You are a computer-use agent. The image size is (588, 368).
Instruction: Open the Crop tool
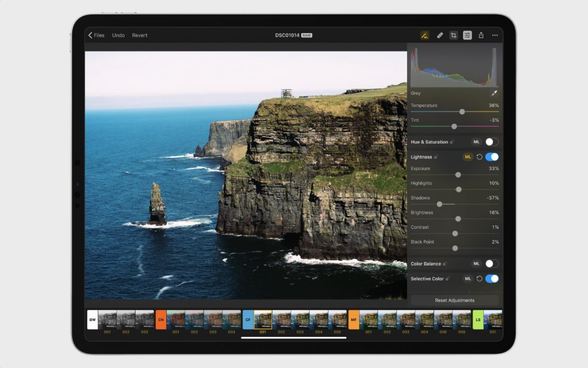coord(453,35)
